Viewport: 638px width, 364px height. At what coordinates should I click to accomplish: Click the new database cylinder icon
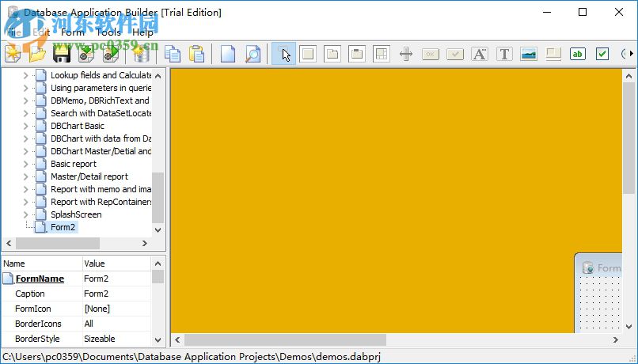tap(140, 54)
